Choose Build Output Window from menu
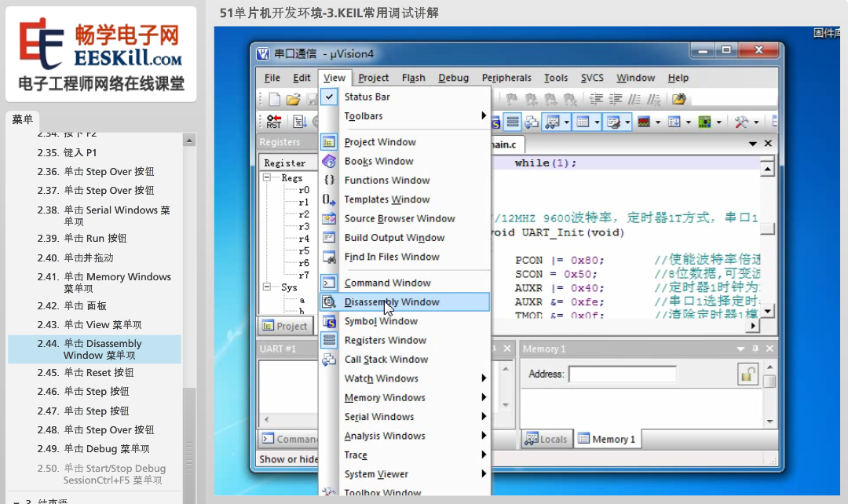Image resolution: width=848 pixels, height=504 pixels. 405,238
